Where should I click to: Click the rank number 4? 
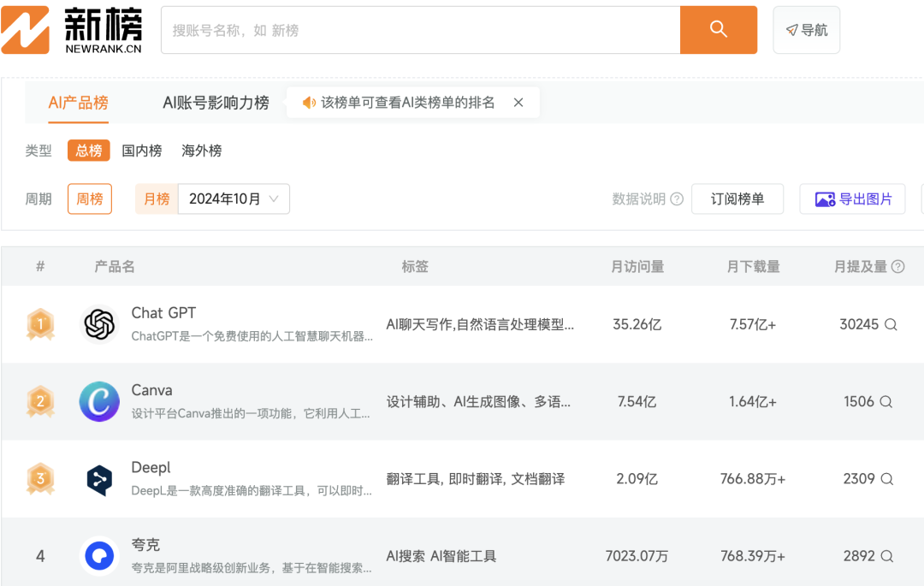[40, 556]
